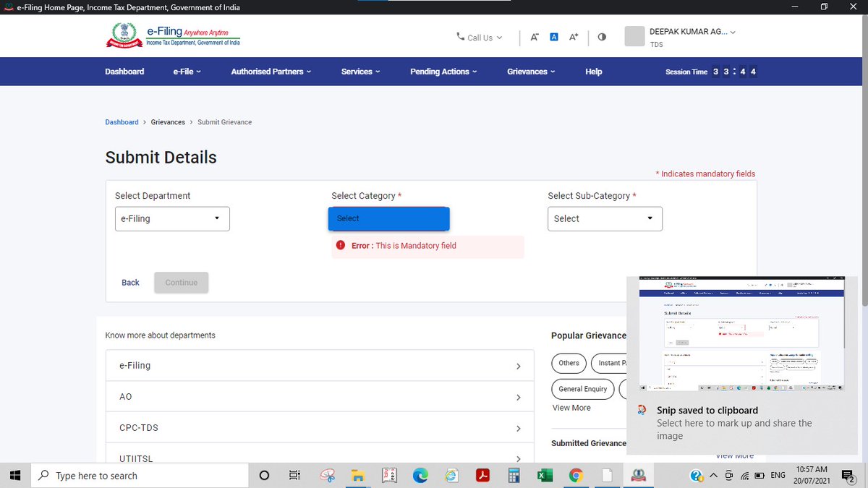Open the Services menu
The width and height of the screenshot is (868, 488).
coord(360,72)
